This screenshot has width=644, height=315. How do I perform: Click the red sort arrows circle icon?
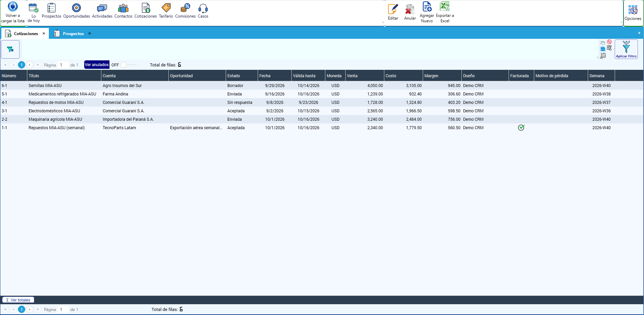tap(609, 42)
